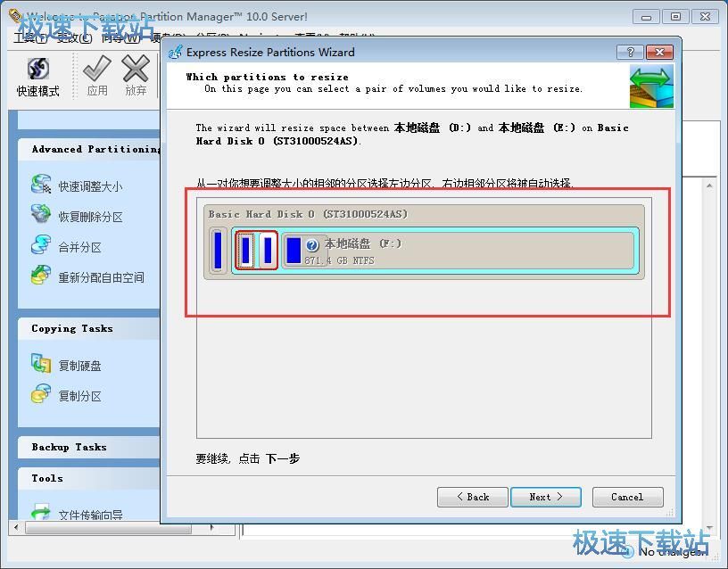Screen dimensions: 728x569
Task: Open the 复制硬盘 task link
Action: pyautogui.click(x=80, y=366)
